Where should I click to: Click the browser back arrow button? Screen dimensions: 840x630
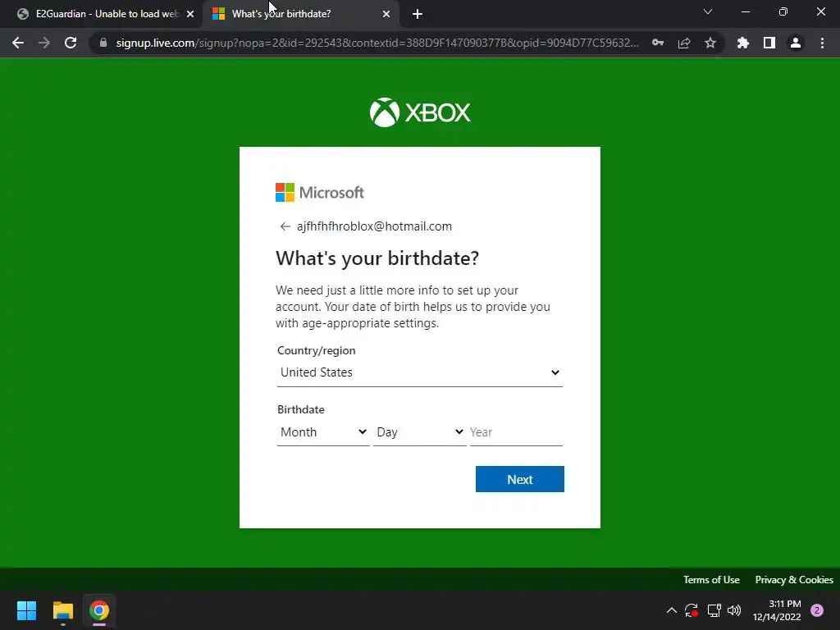pyautogui.click(x=18, y=43)
